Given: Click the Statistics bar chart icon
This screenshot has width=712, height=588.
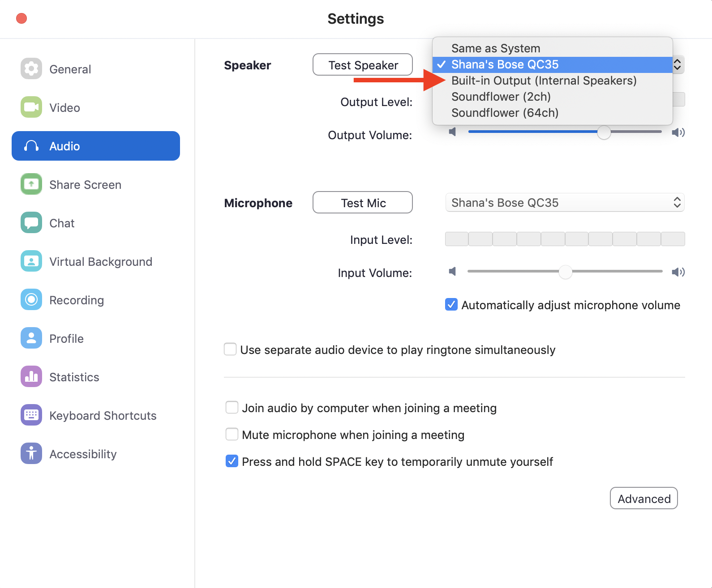Looking at the screenshot, I should (x=31, y=376).
